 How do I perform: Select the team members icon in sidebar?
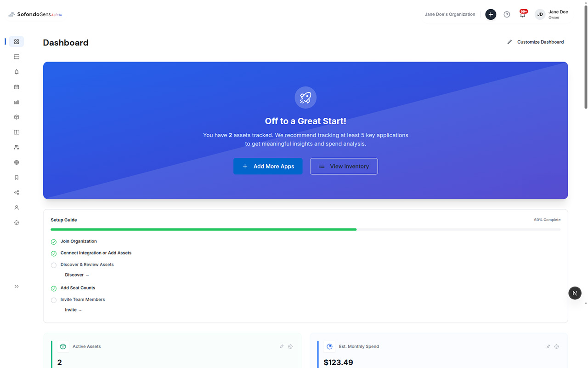(16, 147)
